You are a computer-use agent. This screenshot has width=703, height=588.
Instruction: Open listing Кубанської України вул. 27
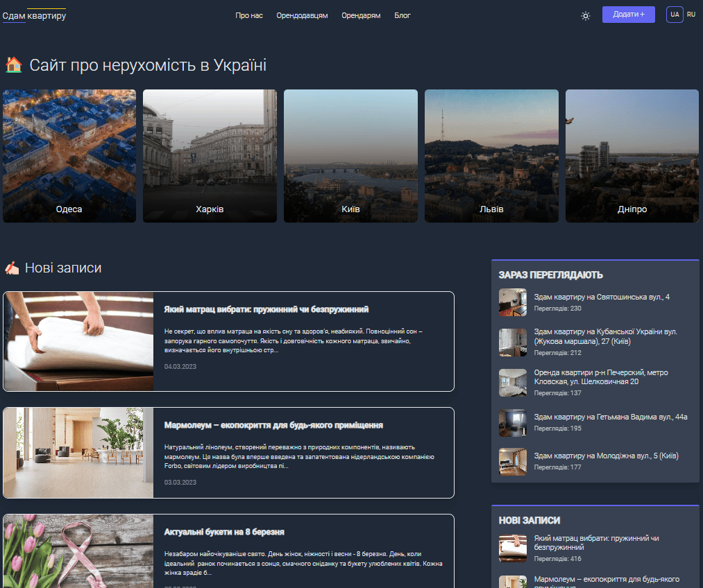[x=606, y=336]
